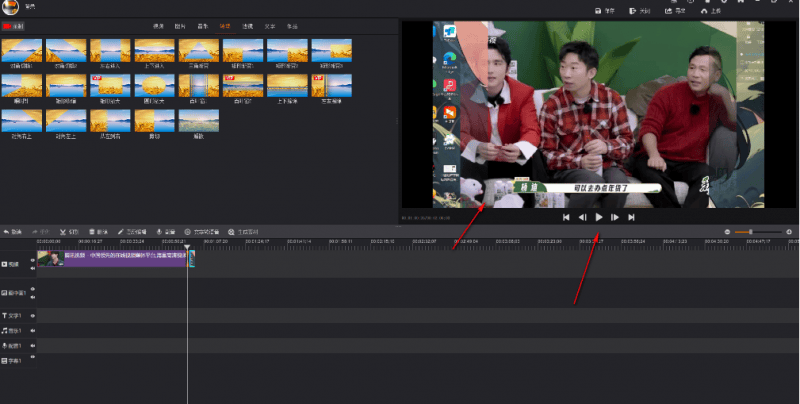Jump to start with the skip-to-beginning icon
The width and height of the screenshot is (800, 404).
tap(566, 217)
